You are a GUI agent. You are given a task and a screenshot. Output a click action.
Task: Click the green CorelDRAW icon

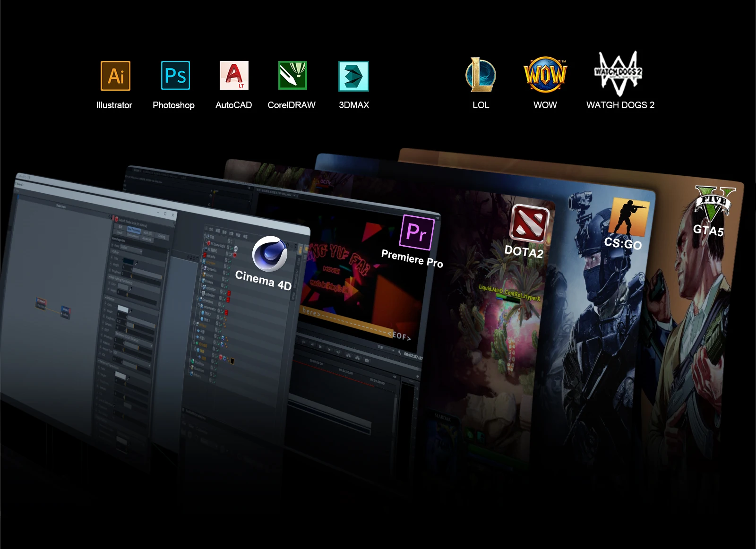click(x=292, y=76)
